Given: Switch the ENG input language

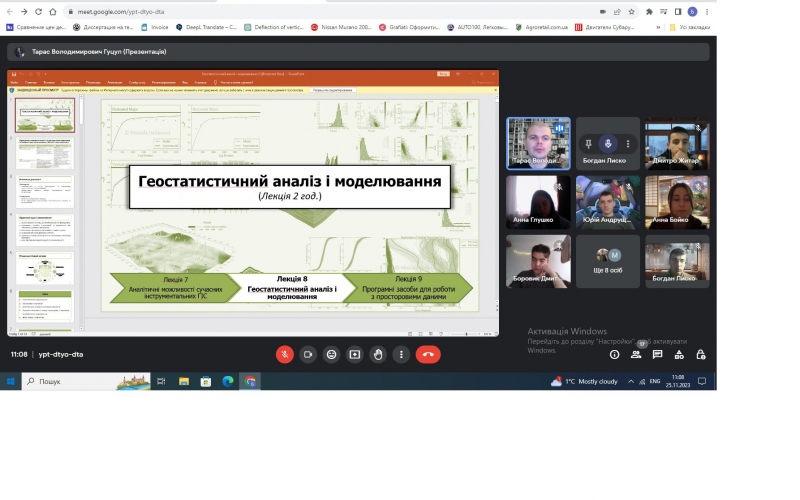Looking at the screenshot, I should pos(655,381).
